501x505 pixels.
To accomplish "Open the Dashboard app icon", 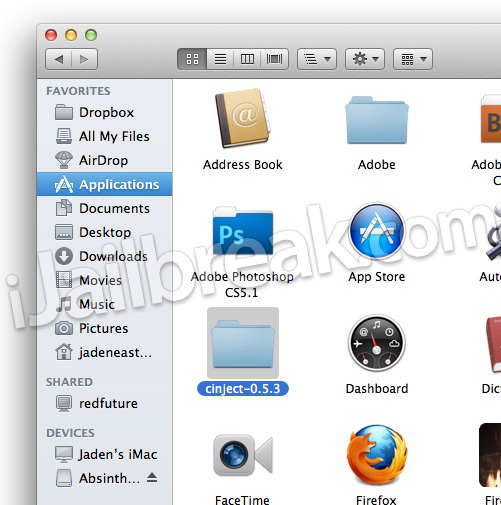I will tap(377, 343).
